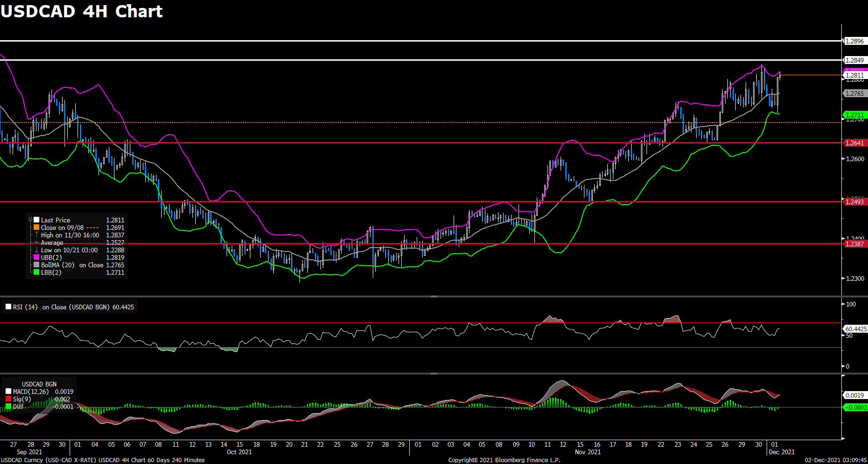Click the RSI axis 100 tick label

851,304
